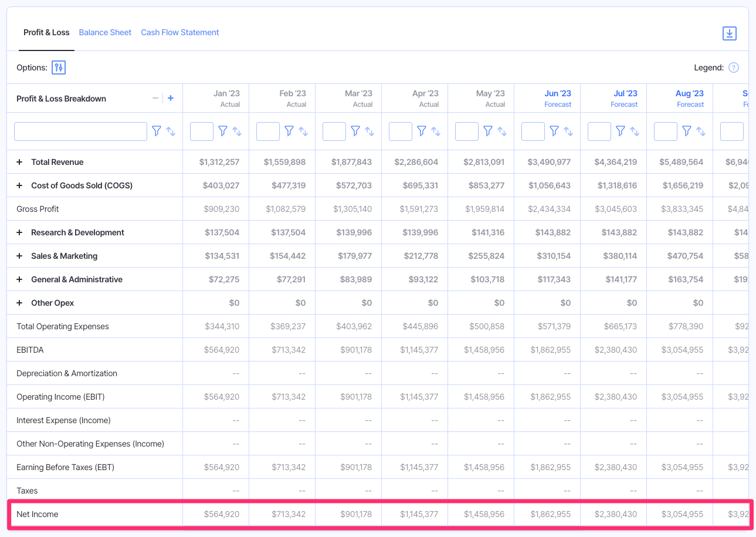Screen dimensions: 756x537
Task: Collapse all rows using the minus control
Action: (155, 98)
